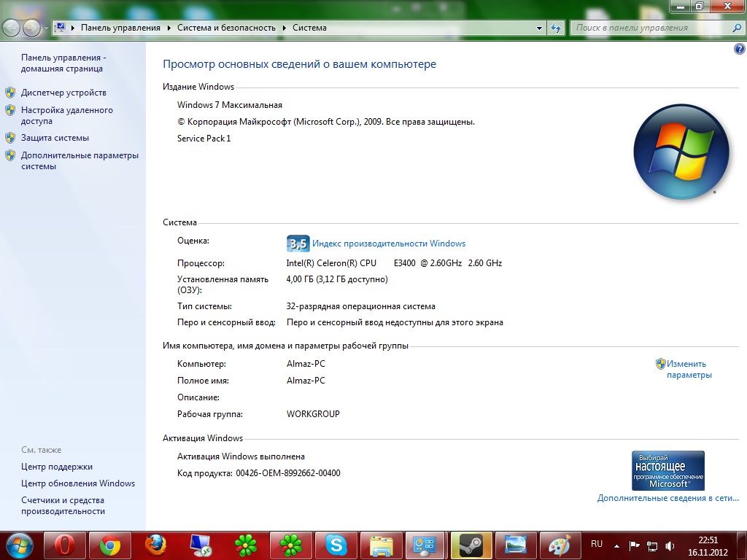Click the 4,00 ГБ memory value

point(337,279)
